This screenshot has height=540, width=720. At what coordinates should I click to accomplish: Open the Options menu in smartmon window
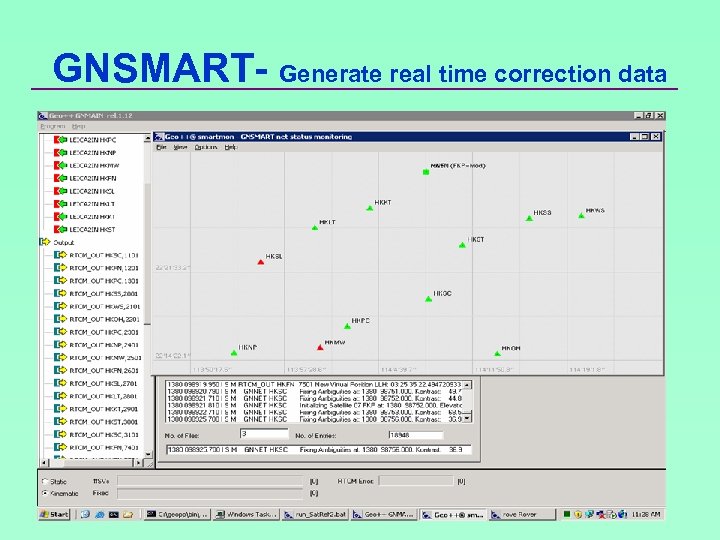(206, 147)
